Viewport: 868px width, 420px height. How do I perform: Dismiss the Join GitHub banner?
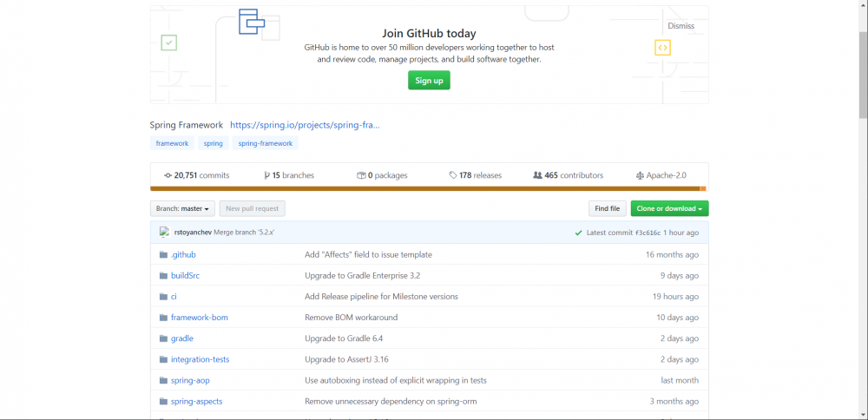pos(681,26)
